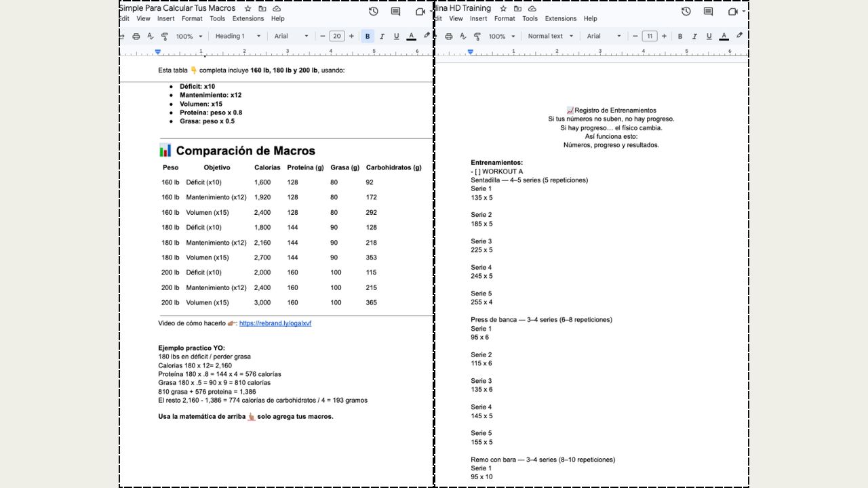The height and width of the screenshot is (488, 868).
Task: Open the comments panel in HD Training document
Action: point(707,12)
